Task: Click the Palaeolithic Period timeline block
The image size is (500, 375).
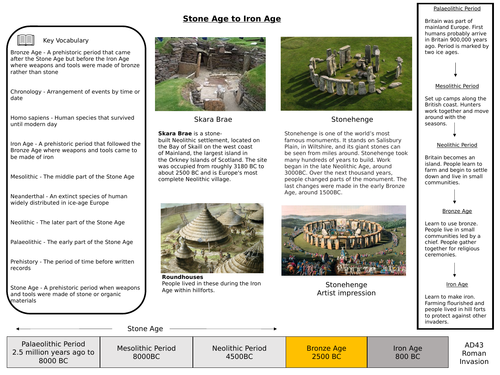Action: click(53, 352)
